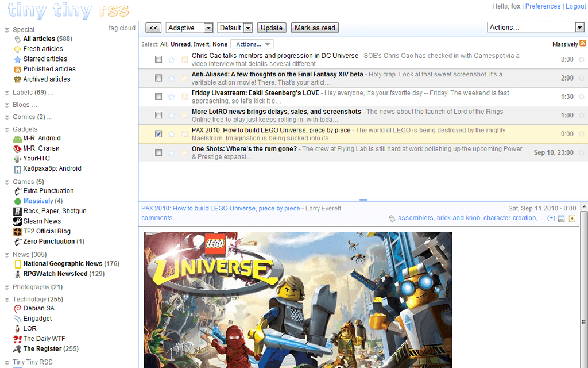The image size is (588, 368).
Task: Click the publish RSS icon for the LotRO article
Action: [184, 115]
